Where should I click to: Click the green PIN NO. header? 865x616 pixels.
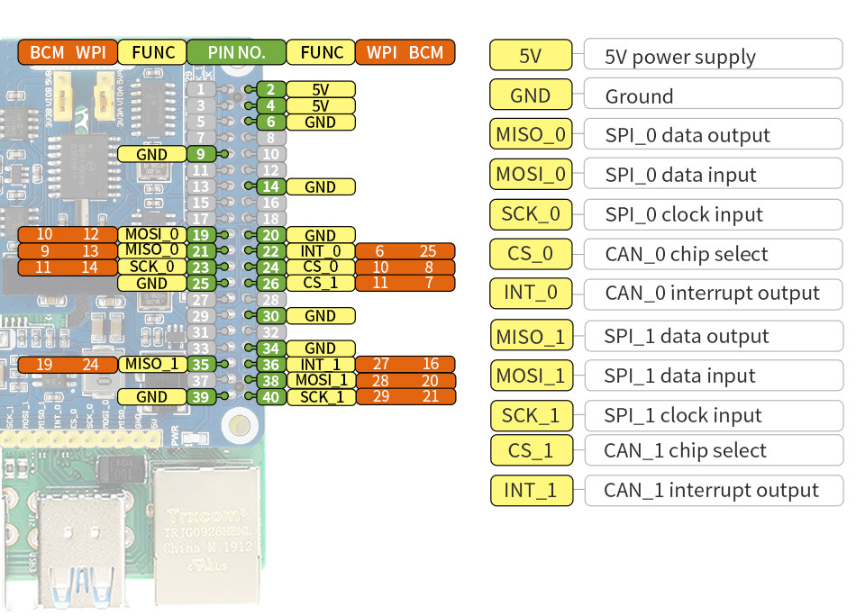[x=236, y=52]
